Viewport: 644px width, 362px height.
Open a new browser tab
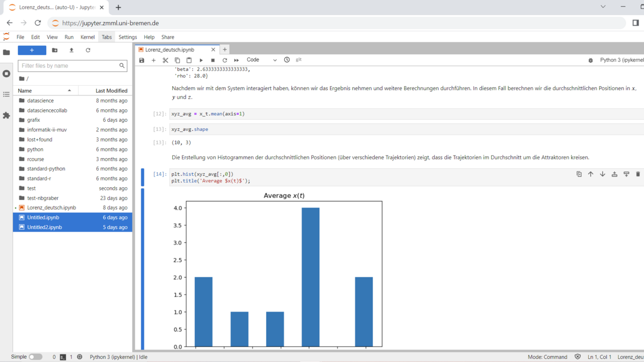[118, 8]
